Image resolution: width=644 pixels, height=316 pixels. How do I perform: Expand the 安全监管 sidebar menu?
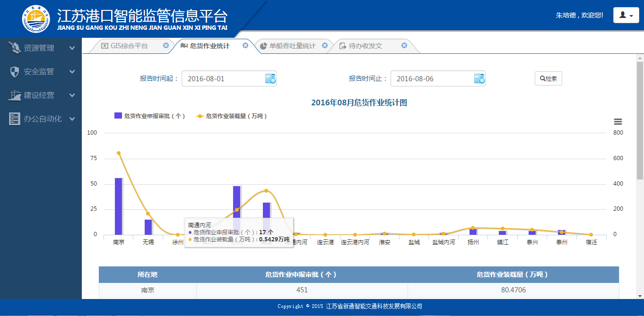42,72
